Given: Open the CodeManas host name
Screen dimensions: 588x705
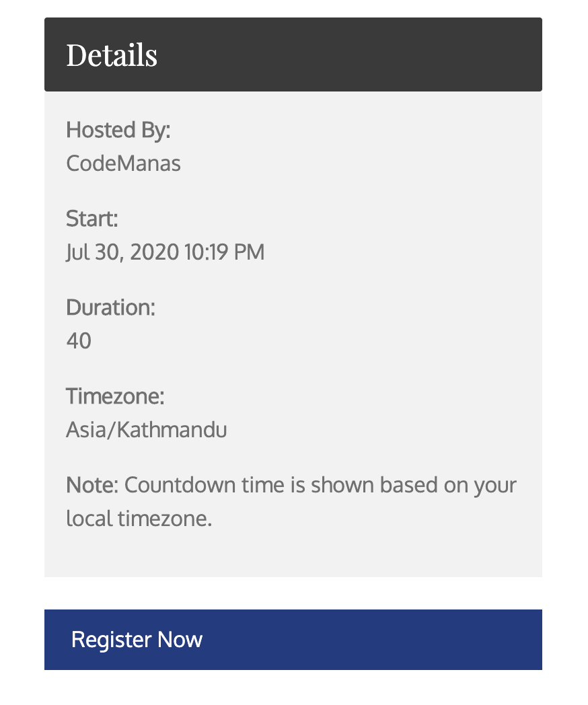Looking at the screenshot, I should (123, 163).
